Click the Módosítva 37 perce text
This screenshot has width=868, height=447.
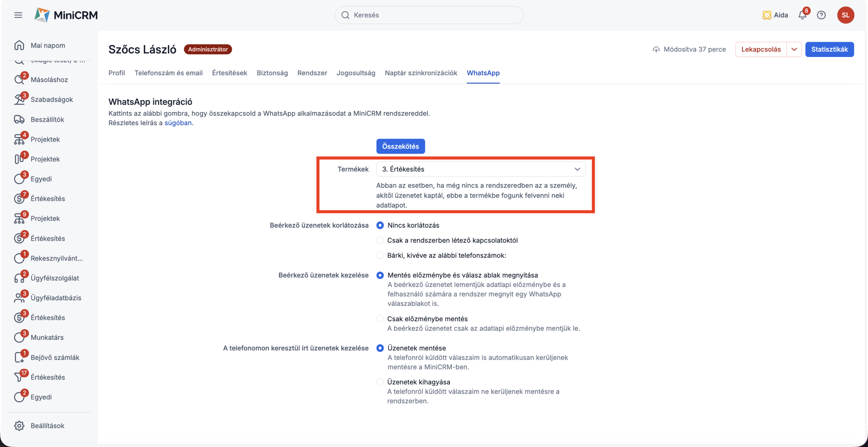695,50
